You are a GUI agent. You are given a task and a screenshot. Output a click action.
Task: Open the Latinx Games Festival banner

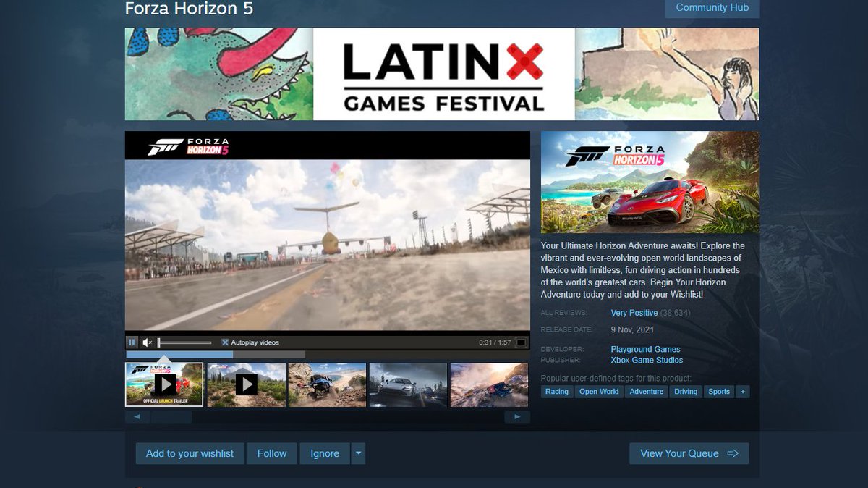442,74
